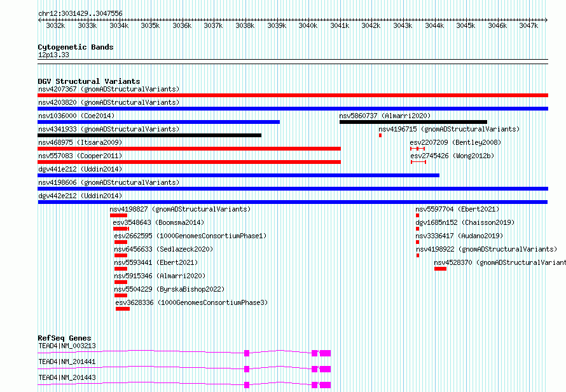Click the 3040k ruler tick label

(x=308, y=25)
